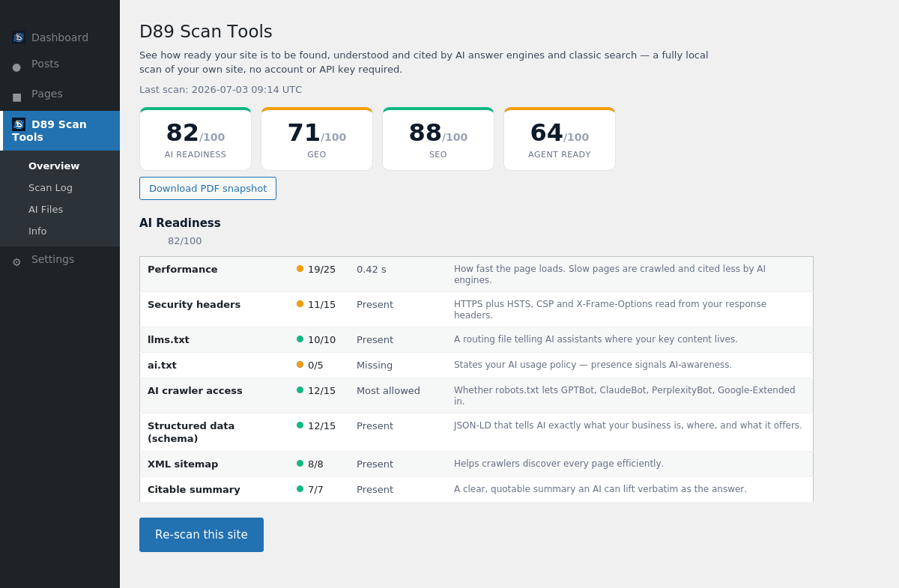
Task: Open the Posts menu item
Action: (60, 64)
